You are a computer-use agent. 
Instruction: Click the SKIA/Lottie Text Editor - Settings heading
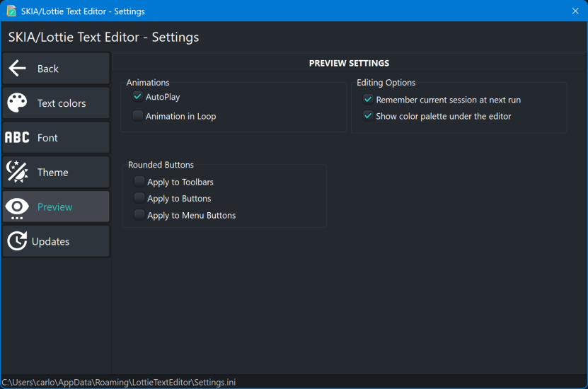[103, 37]
